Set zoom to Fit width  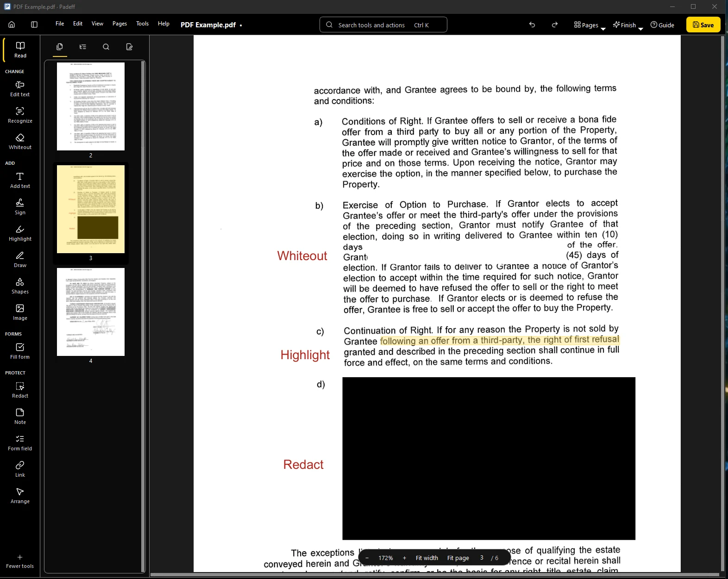pos(427,558)
